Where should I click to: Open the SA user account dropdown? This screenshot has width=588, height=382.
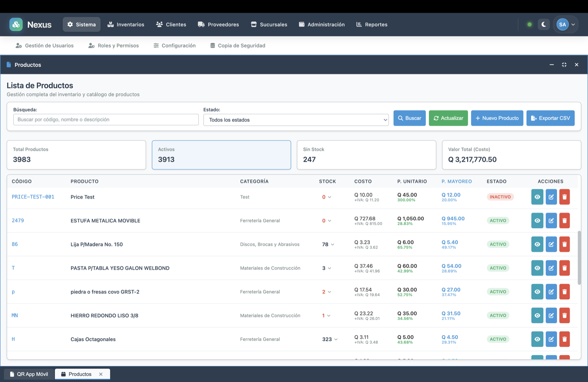(x=566, y=24)
